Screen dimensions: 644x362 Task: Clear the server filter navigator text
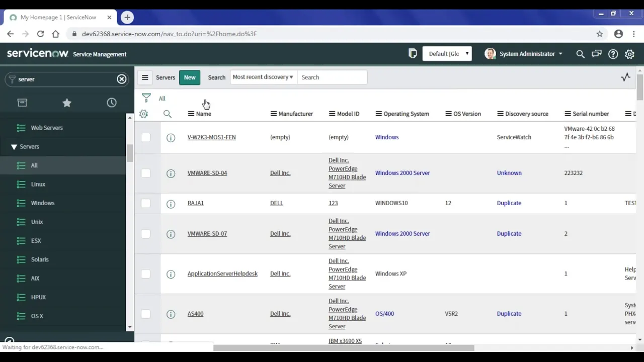(121, 79)
